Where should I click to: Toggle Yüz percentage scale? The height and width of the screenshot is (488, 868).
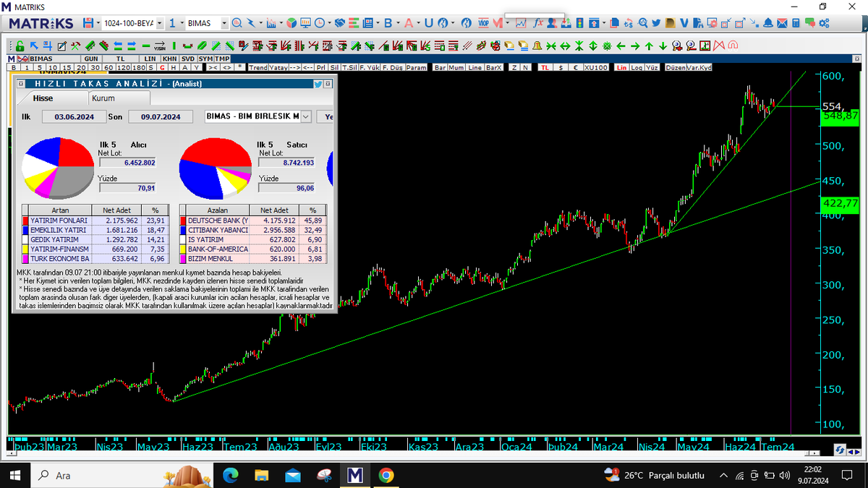(652, 67)
